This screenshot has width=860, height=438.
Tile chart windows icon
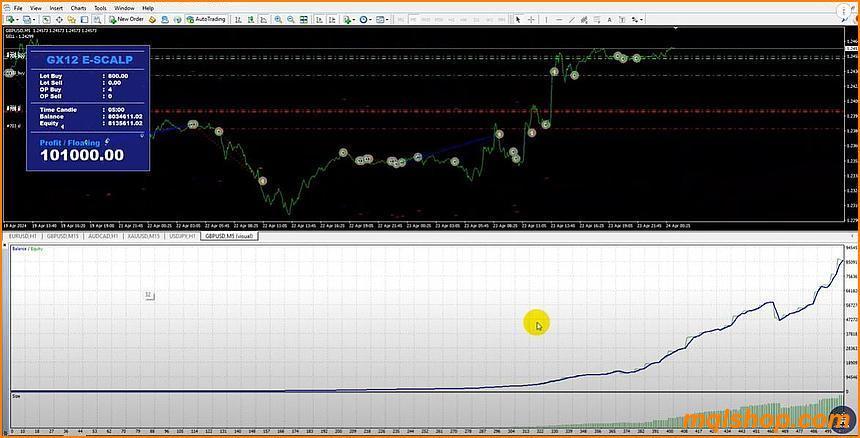pyautogui.click(x=303, y=19)
